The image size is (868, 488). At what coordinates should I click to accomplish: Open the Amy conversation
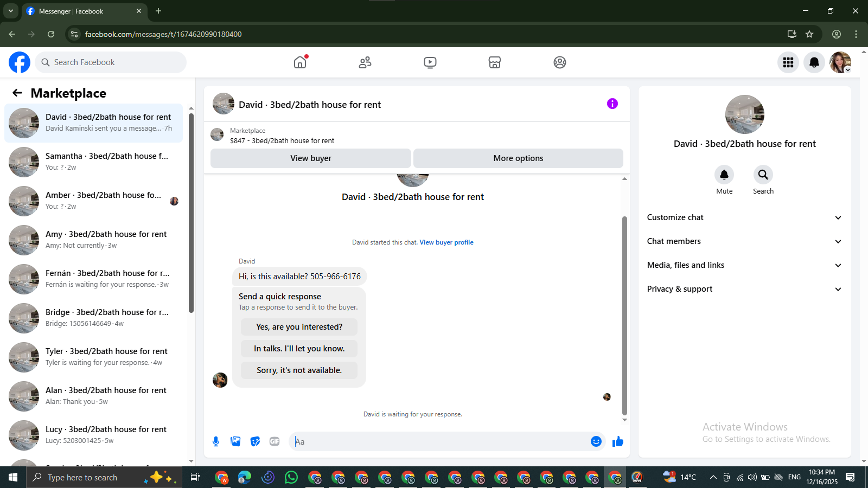pos(93,240)
